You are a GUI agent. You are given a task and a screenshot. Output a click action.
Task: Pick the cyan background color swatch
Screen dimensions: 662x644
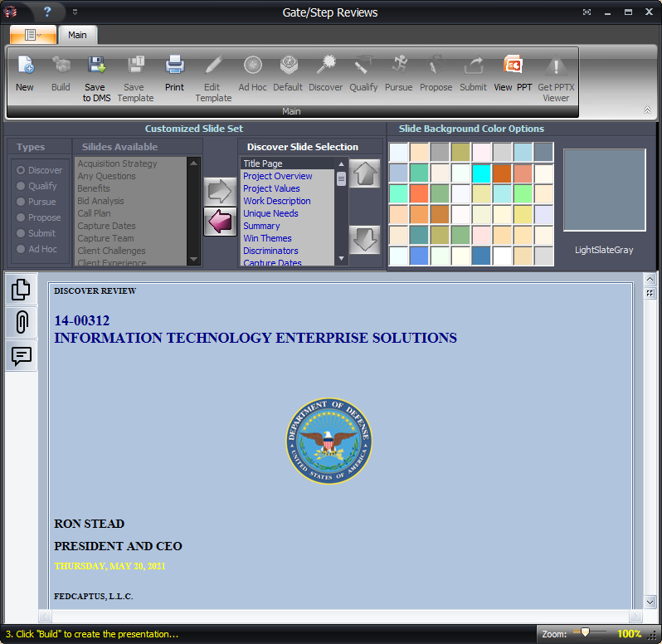(x=481, y=173)
